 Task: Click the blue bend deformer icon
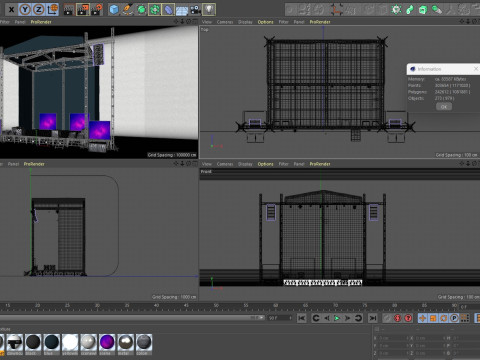pyautogui.click(x=168, y=10)
